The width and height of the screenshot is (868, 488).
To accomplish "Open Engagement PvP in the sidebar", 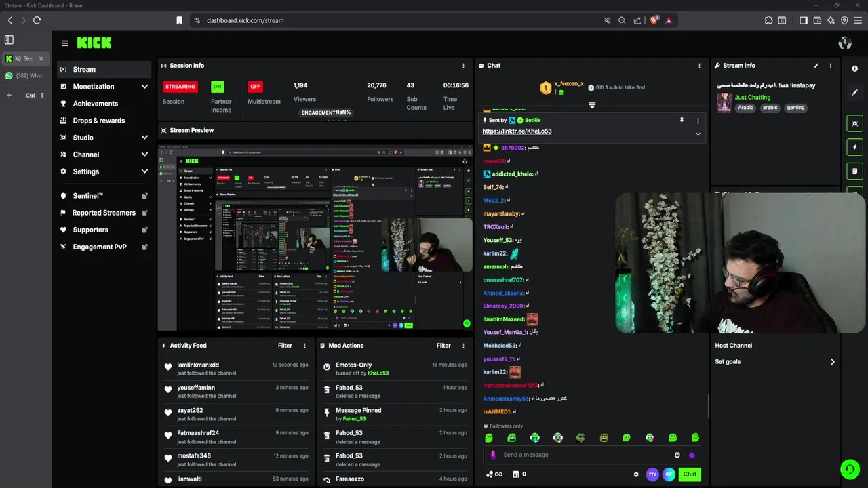I will click(103, 247).
